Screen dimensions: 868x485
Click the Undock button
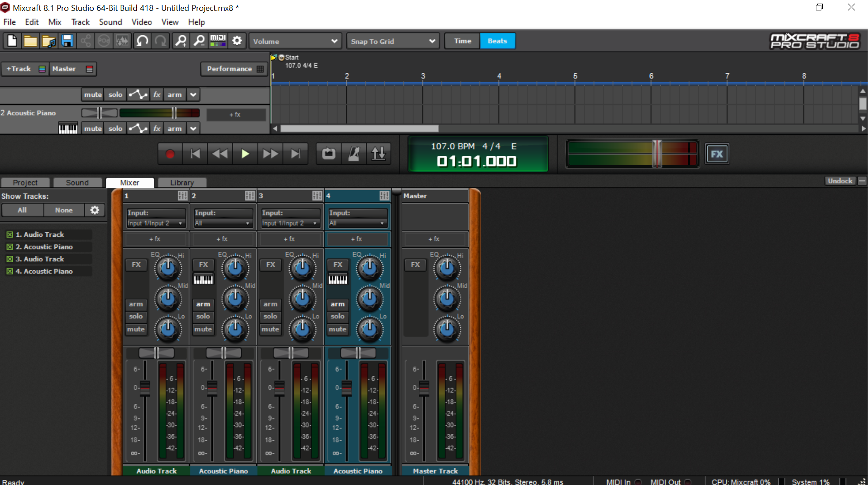840,181
